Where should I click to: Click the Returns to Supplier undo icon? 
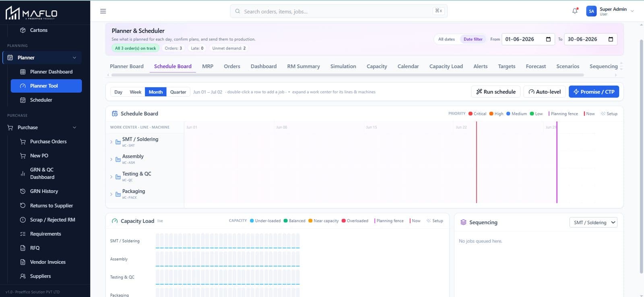point(23,206)
